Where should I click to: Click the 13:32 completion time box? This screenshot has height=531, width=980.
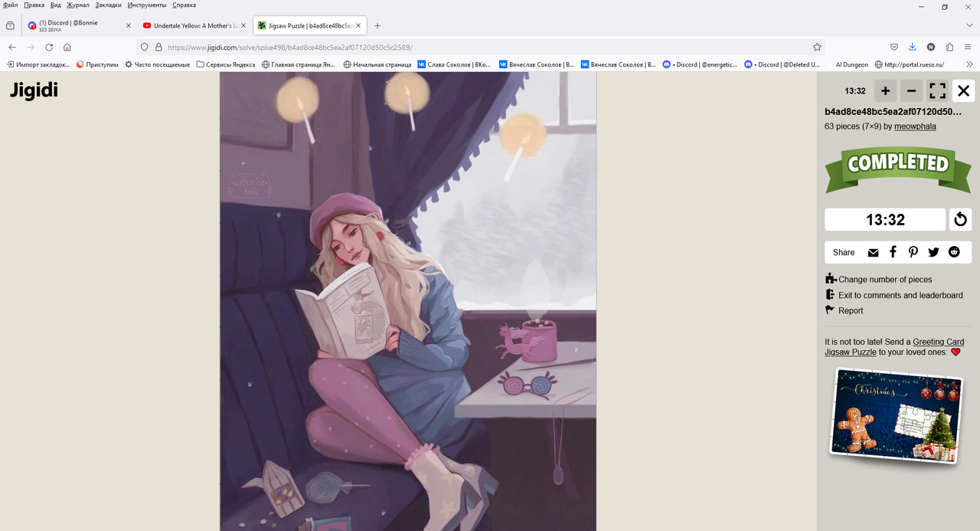coord(885,220)
